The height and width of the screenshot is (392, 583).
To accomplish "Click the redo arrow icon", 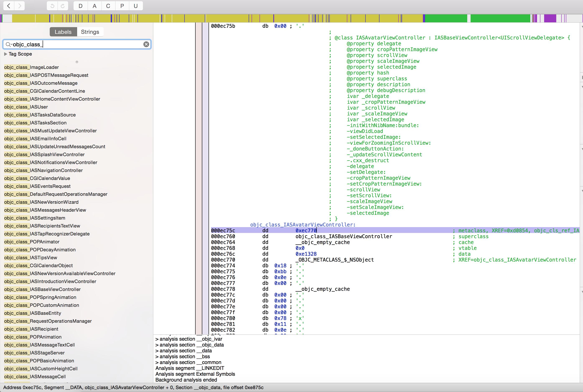I will 63,6.
